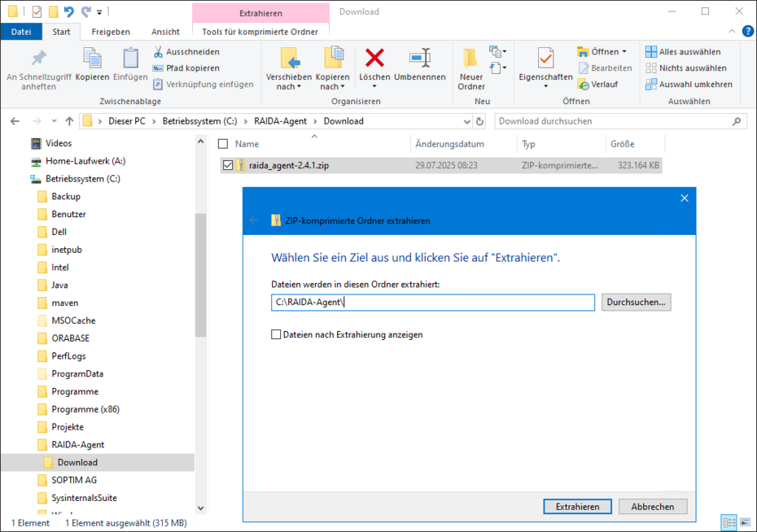
Task: Click the Durchsuchen... button
Action: 636,303
